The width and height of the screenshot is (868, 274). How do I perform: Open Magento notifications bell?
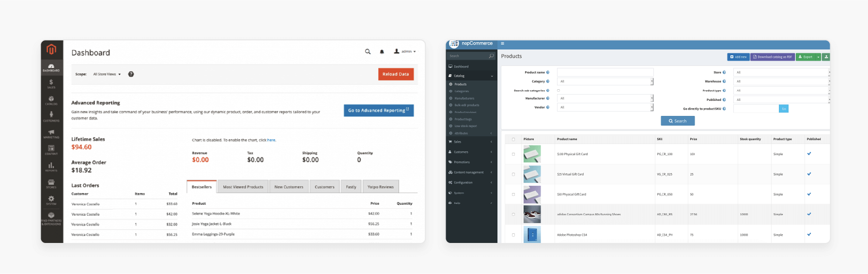pos(382,51)
